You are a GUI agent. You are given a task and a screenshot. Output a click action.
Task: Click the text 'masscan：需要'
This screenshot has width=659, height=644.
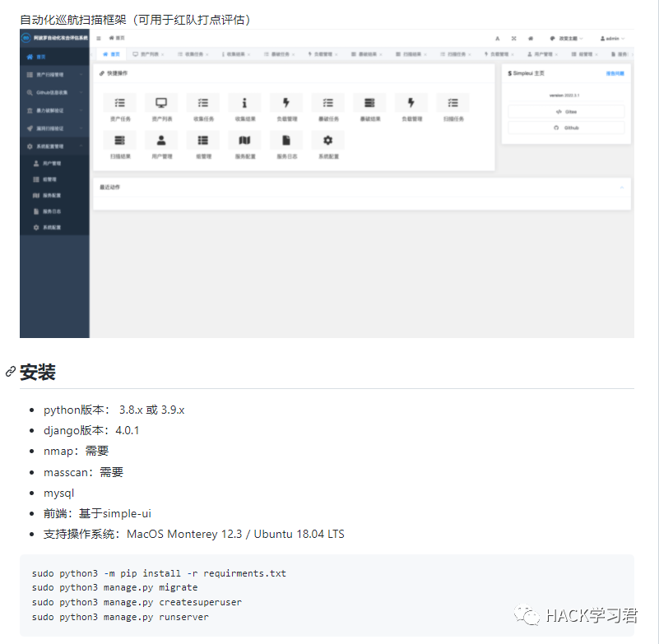click(x=83, y=472)
